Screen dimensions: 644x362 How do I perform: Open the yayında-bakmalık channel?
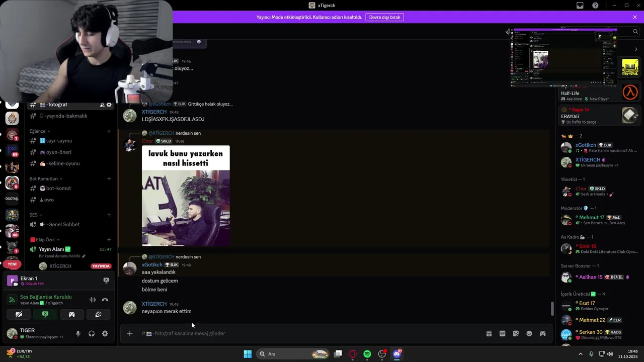tap(70, 116)
